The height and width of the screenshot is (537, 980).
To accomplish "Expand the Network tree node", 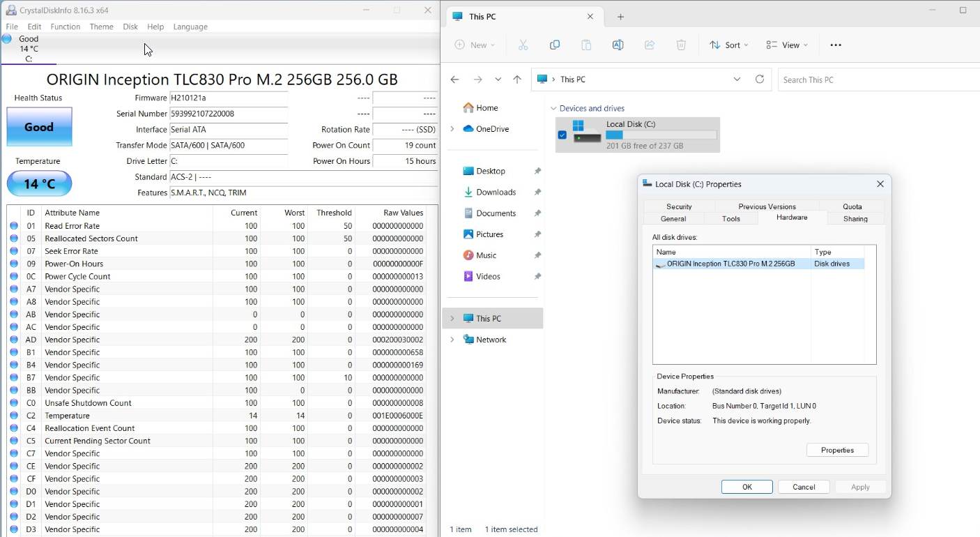I will click(452, 340).
